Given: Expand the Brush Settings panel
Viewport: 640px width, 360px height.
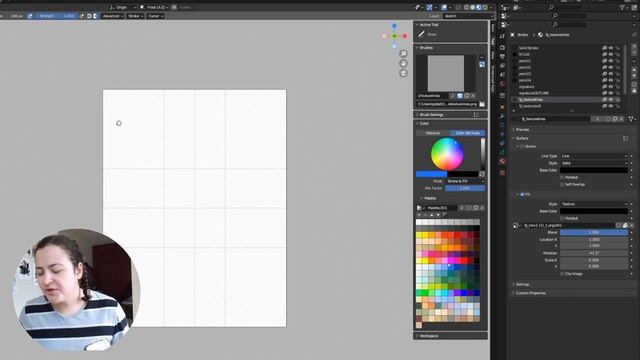Looking at the screenshot, I should tap(451, 115).
